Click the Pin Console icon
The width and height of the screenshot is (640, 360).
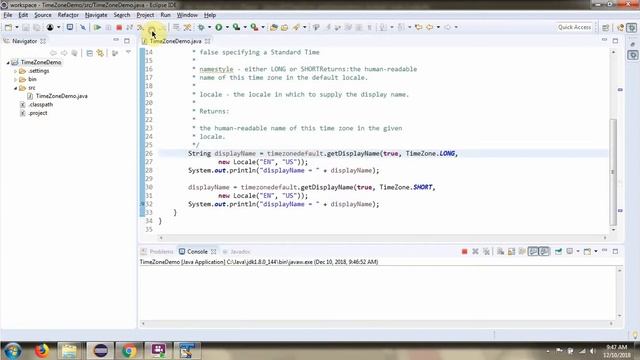tap(558, 251)
